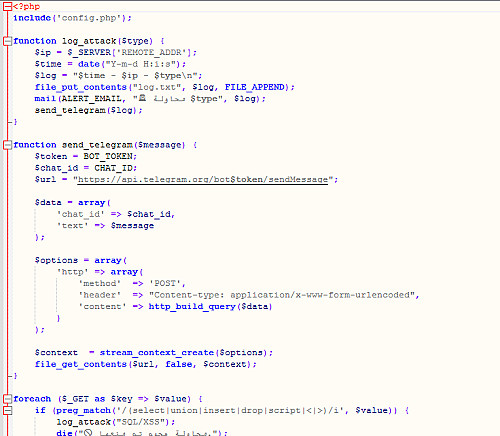Collapse the foreach $_GET loop fold marker
Viewport: 500px width, 436px height.
7,399
